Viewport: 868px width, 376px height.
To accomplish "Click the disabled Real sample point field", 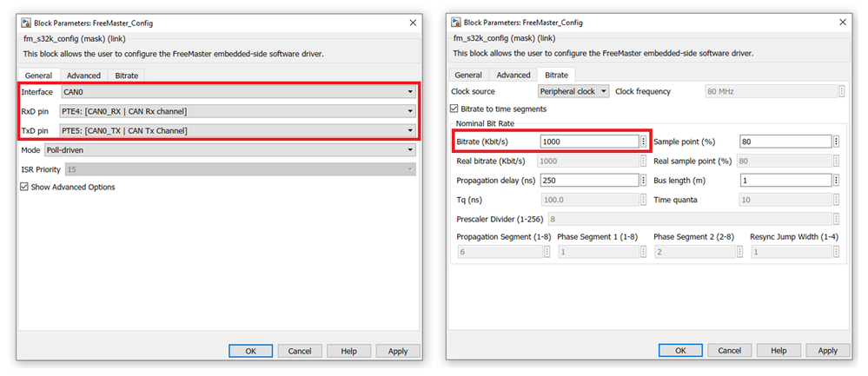I will tap(783, 161).
